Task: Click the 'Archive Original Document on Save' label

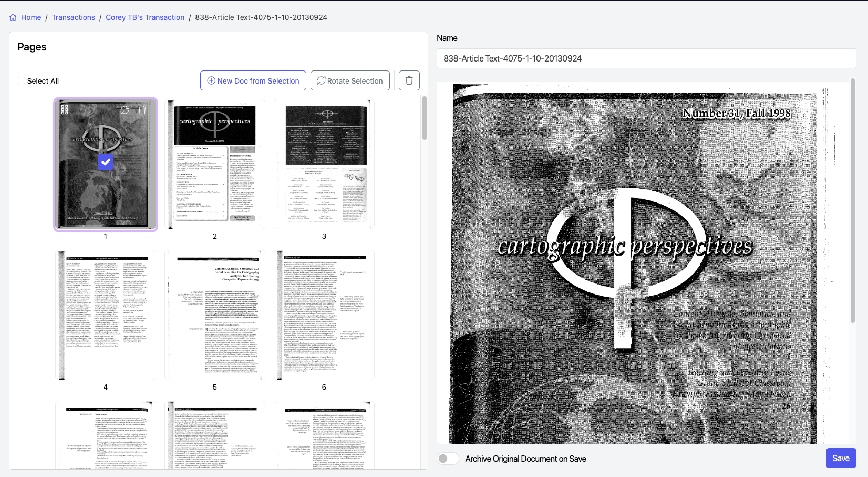Action: 525,459
